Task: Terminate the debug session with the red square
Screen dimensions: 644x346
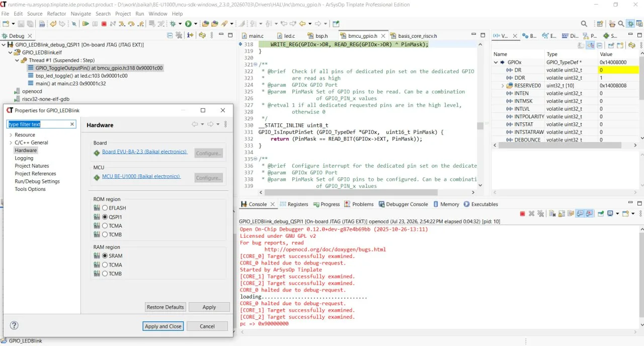Action: (x=104, y=24)
